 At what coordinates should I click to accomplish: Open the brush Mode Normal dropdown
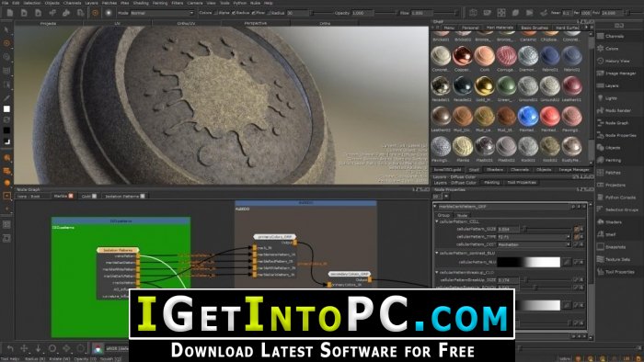pos(162,13)
